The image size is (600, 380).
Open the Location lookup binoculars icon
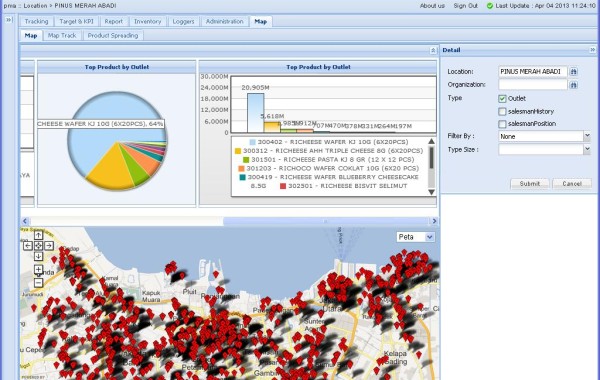(x=573, y=72)
